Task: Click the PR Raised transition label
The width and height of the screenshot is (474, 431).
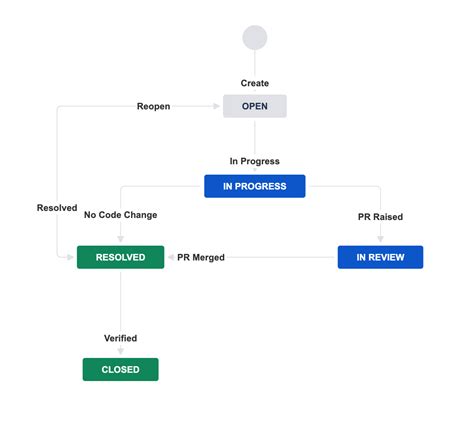Action: coord(380,217)
